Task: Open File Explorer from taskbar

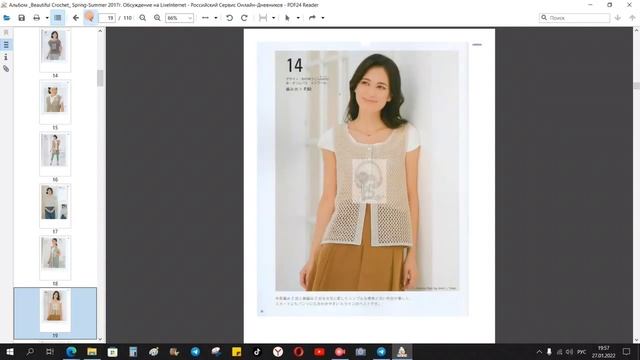Action: 92,352
